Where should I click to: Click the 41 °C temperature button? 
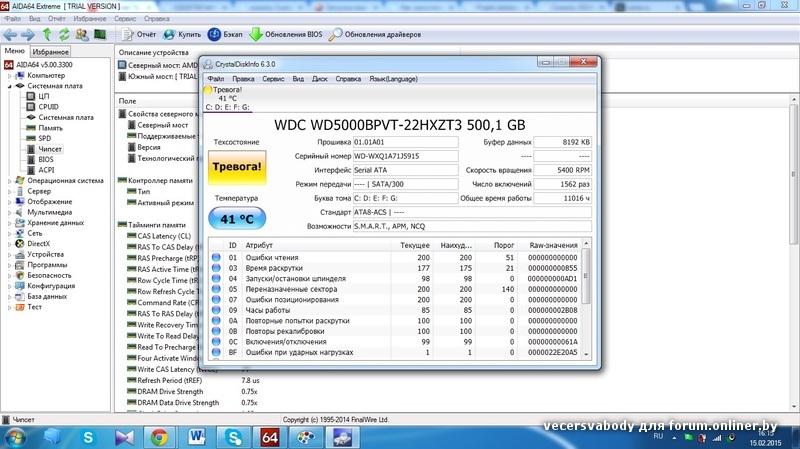[x=238, y=217]
